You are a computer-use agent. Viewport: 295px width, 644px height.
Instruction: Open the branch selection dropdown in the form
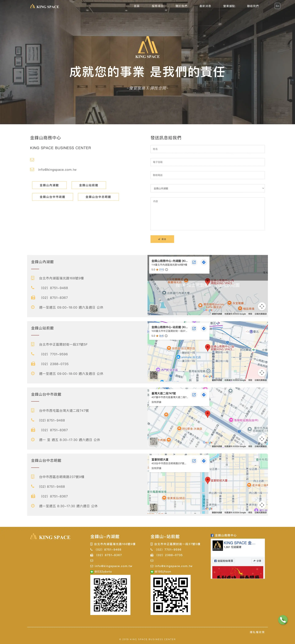point(208,188)
